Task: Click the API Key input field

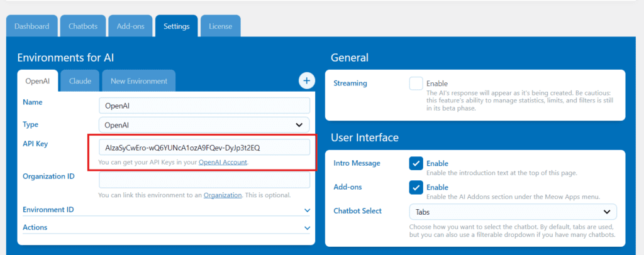Action: pos(204,147)
